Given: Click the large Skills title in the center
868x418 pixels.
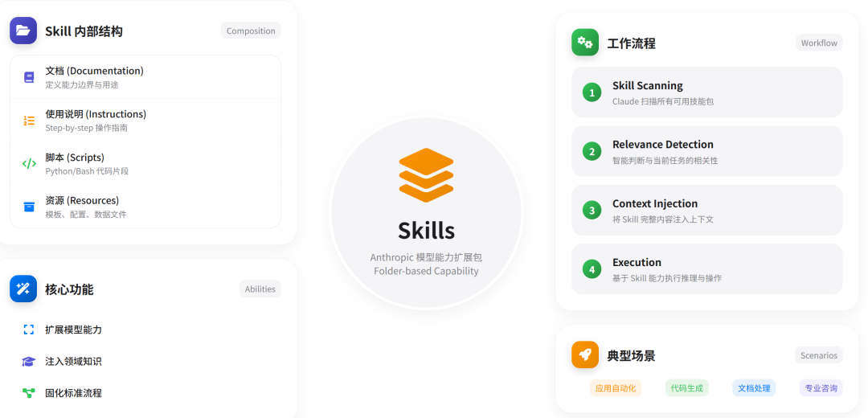Looking at the screenshot, I should [426, 231].
